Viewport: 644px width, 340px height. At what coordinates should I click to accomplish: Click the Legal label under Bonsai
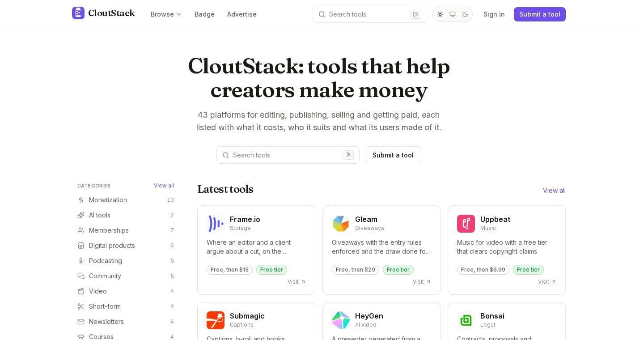487,325
